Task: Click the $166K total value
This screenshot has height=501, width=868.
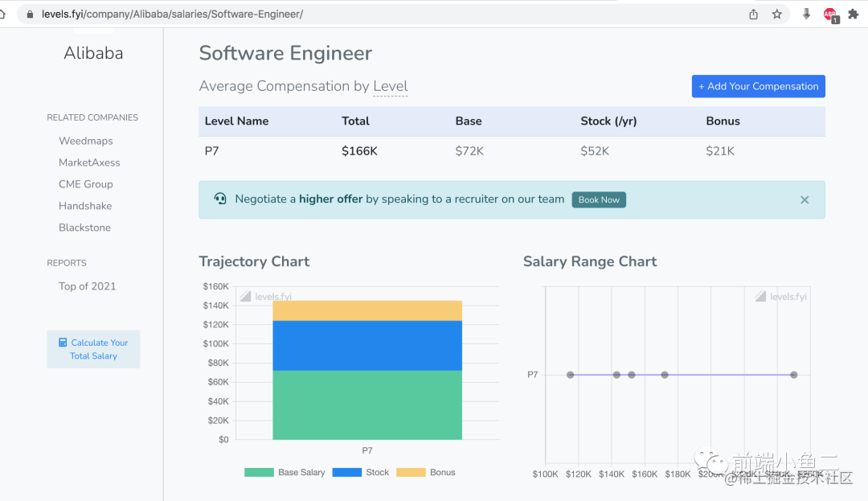Action: 359,151
